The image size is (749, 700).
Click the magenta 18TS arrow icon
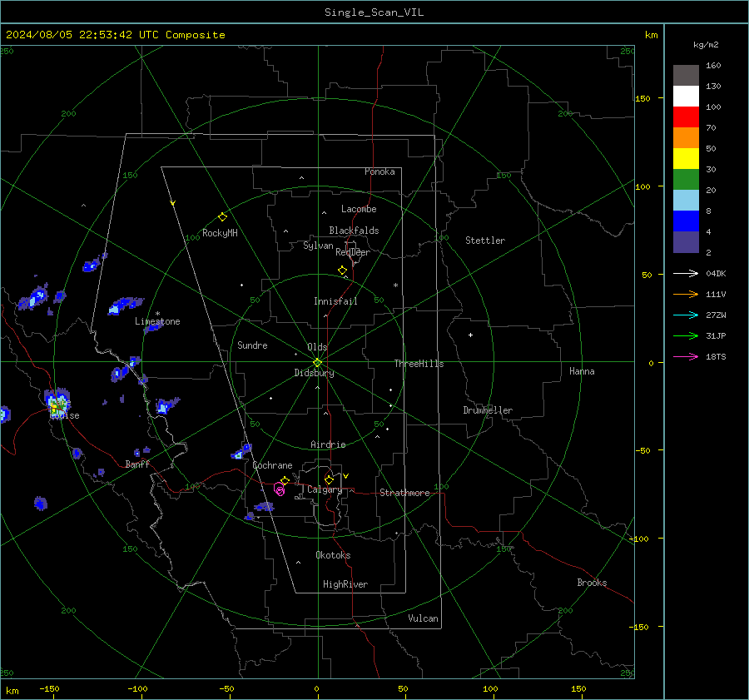(x=686, y=356)
